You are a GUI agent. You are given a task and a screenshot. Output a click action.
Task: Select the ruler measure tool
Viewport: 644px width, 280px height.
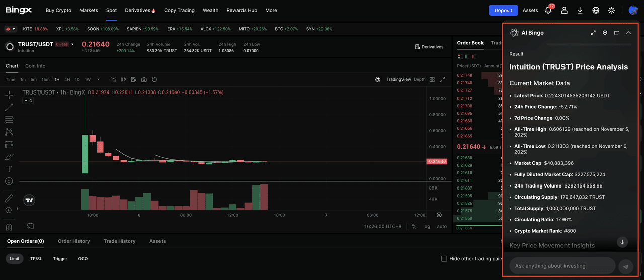(9, 198)
